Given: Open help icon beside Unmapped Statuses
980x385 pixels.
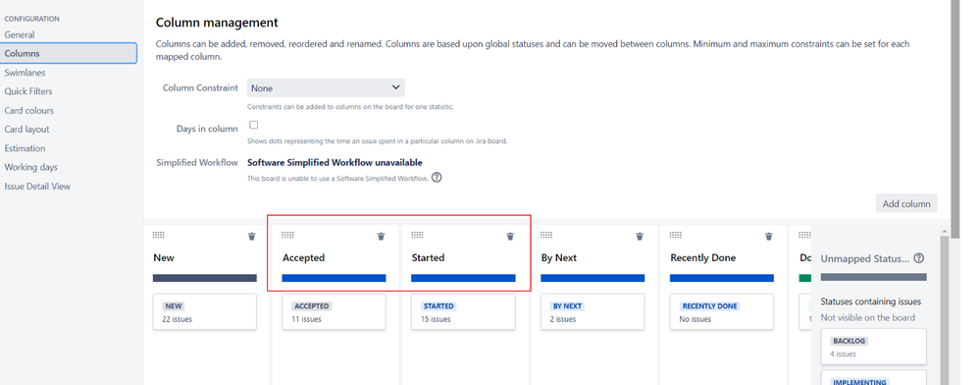Looking at the screenshot, I should pos(919,258).
